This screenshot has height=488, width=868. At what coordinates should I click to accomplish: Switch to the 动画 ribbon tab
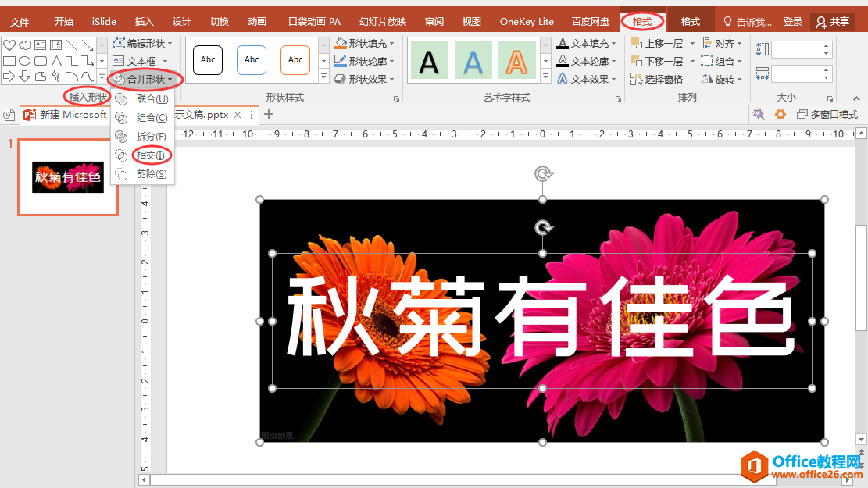tap(256, 21)
